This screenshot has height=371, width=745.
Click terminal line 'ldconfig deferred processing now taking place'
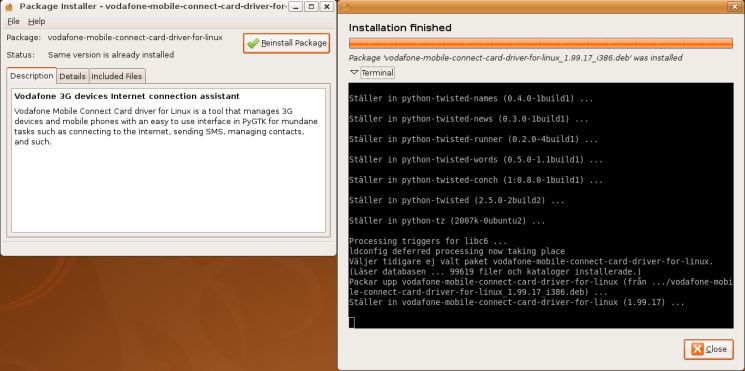coord(457,251)
